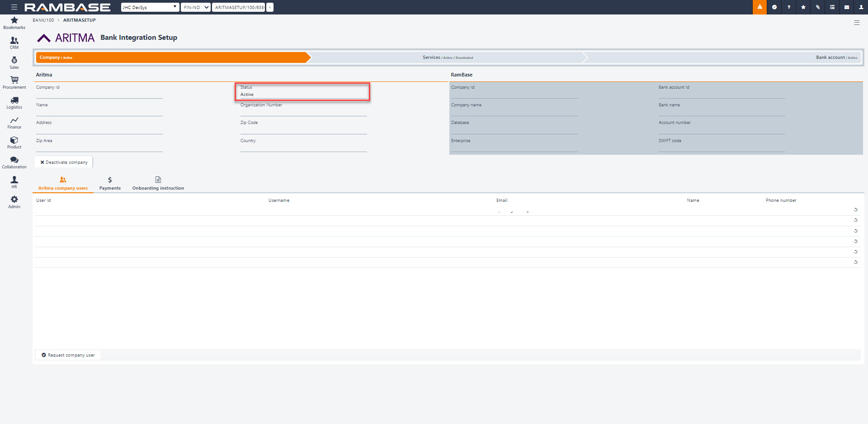Open the user profile icon

[x=861, y=7]
